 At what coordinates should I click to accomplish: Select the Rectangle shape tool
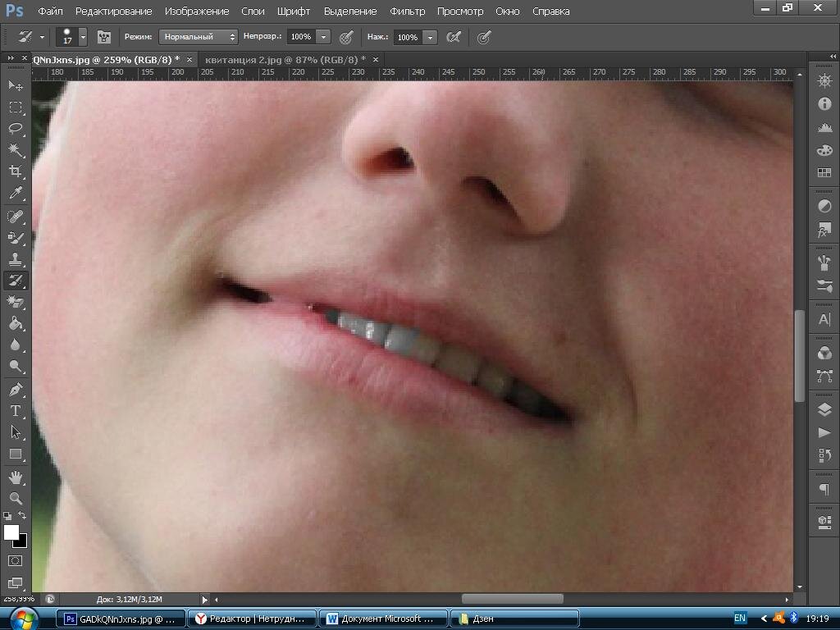(16, 454)
